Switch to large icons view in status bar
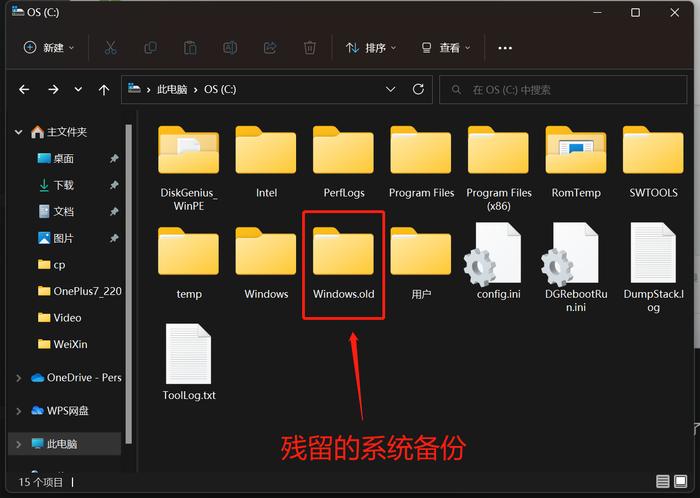The image size is (700, 498). pos(681,481)
